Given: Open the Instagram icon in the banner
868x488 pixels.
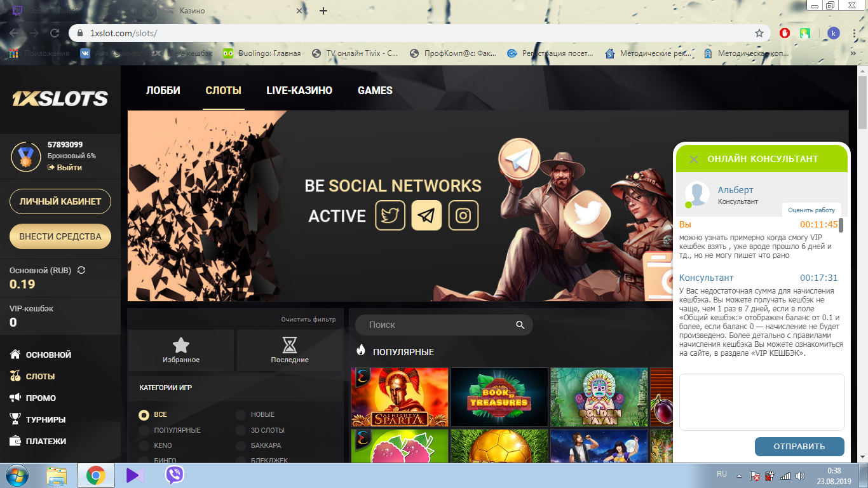Looking at the screenshot, I should [x=463, y=215].
